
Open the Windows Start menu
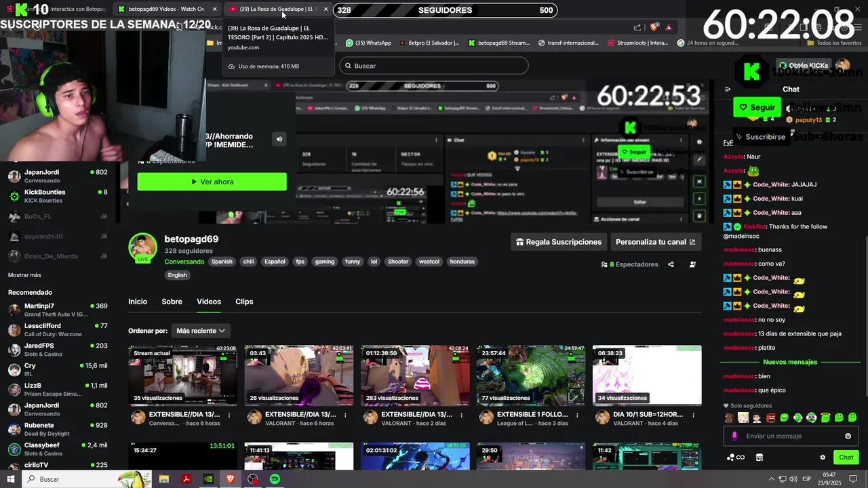point(11,479)
